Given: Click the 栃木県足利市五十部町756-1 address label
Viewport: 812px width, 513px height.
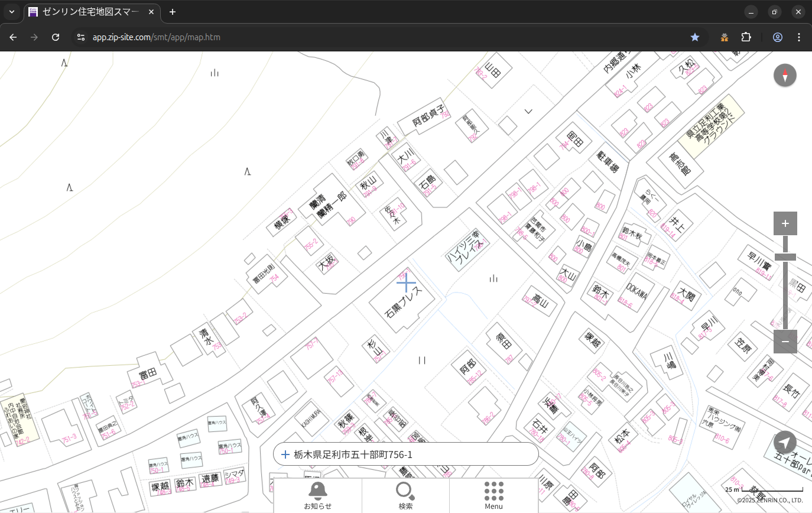Looking at the screenshot, I should [x=353, y=454].
